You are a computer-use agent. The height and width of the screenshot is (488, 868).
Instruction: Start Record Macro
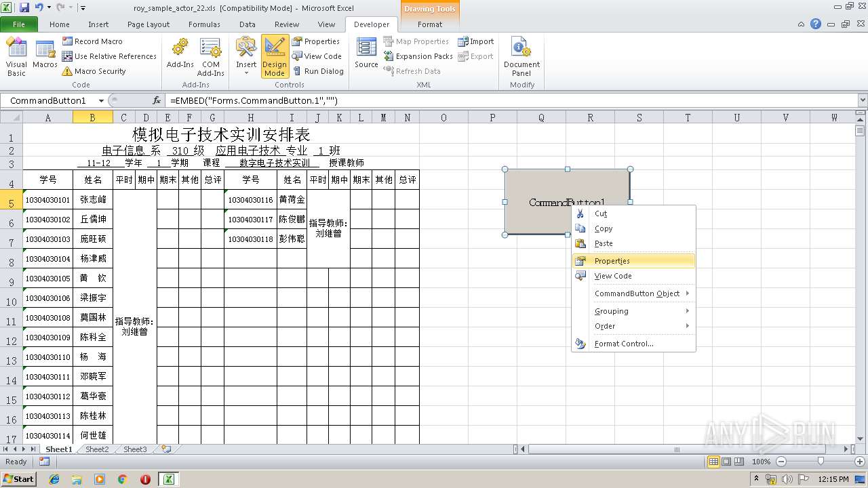coord(92,41)
